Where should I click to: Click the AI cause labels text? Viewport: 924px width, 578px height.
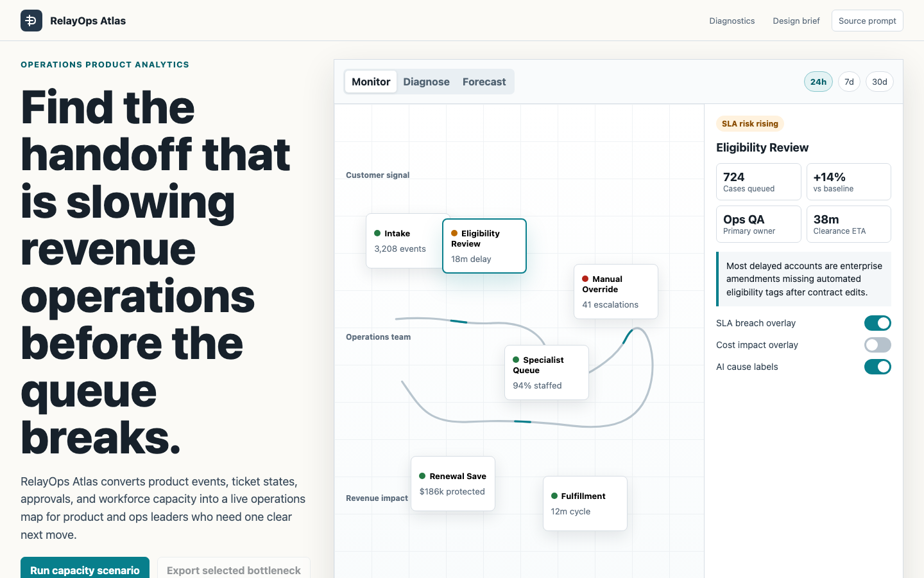coord(747,367)
